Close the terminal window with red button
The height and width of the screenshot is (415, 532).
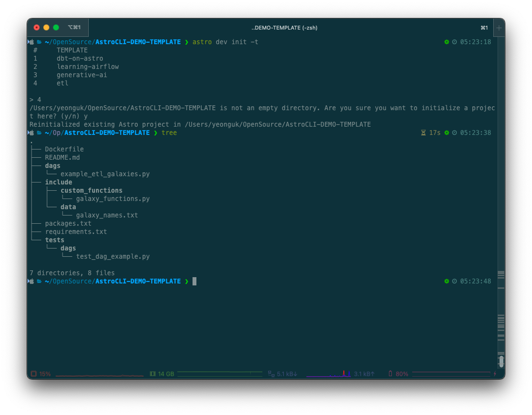[x=37, y=28]
